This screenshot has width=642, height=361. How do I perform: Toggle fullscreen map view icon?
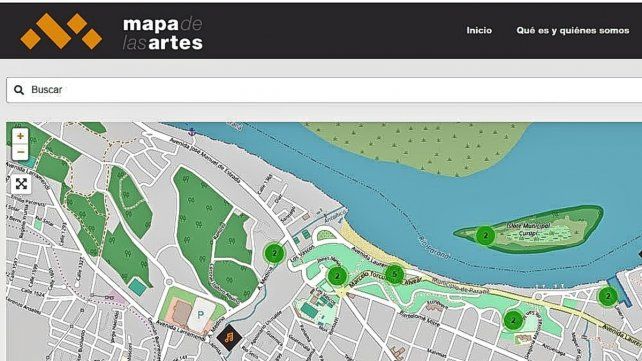click(x=21, y=184)
